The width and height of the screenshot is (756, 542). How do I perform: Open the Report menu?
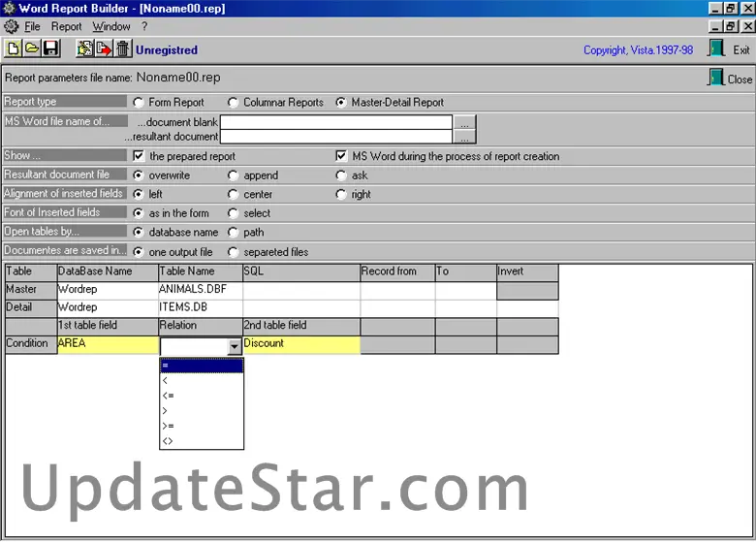66,26
